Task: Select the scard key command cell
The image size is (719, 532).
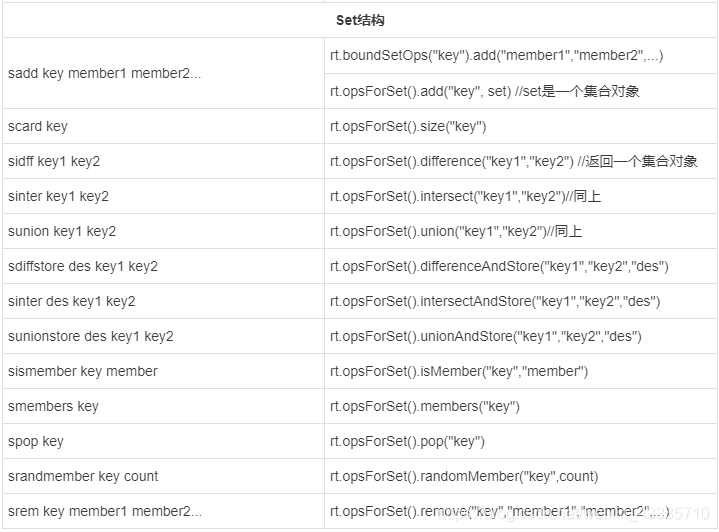Action: pyautogui.click(x=37, y=127)
